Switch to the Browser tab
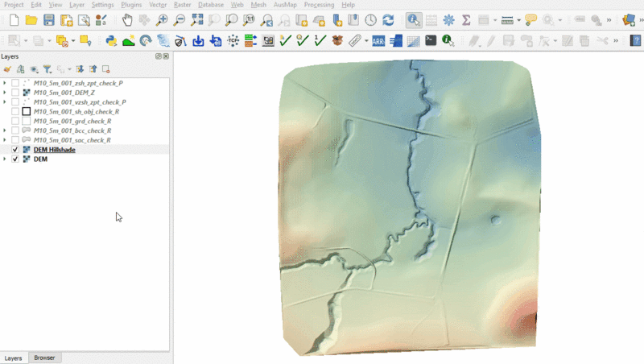Screen dimensions: 644x364 tap(44, 358)
